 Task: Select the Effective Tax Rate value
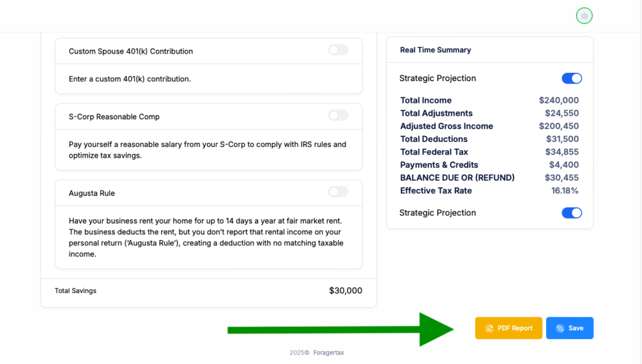565,191
